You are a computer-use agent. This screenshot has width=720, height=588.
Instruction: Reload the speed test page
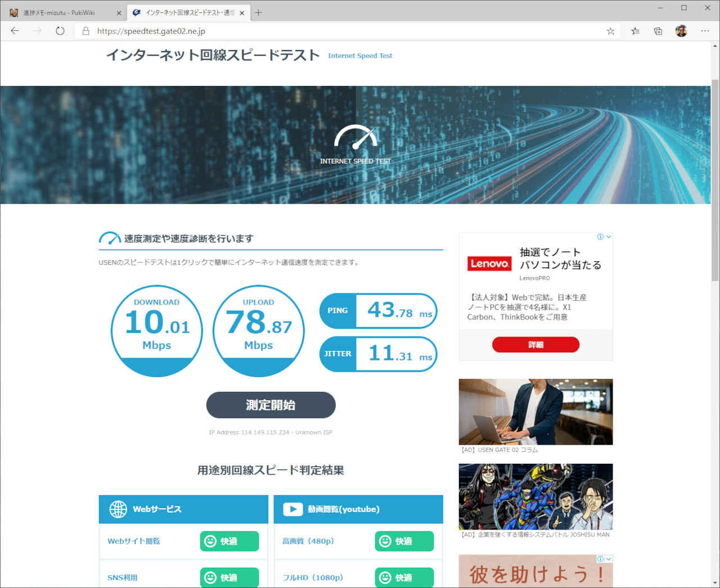60,31
